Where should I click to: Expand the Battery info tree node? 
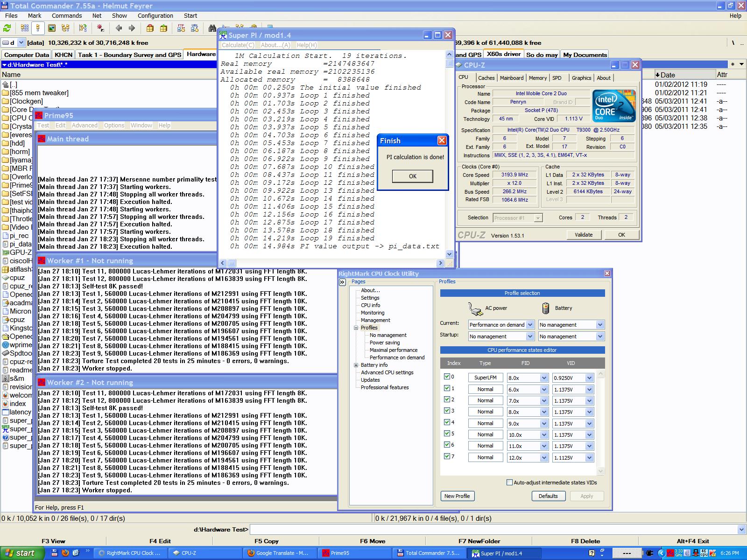(356, 365)
